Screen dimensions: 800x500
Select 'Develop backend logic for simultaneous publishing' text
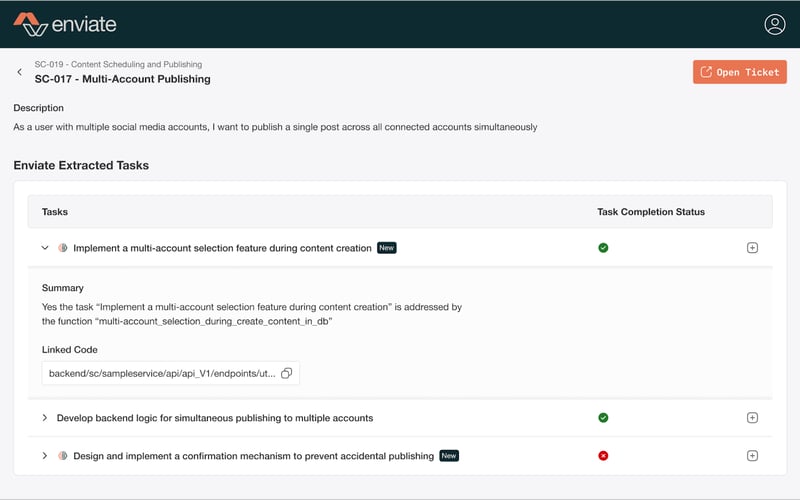click(x=215, y=418)
